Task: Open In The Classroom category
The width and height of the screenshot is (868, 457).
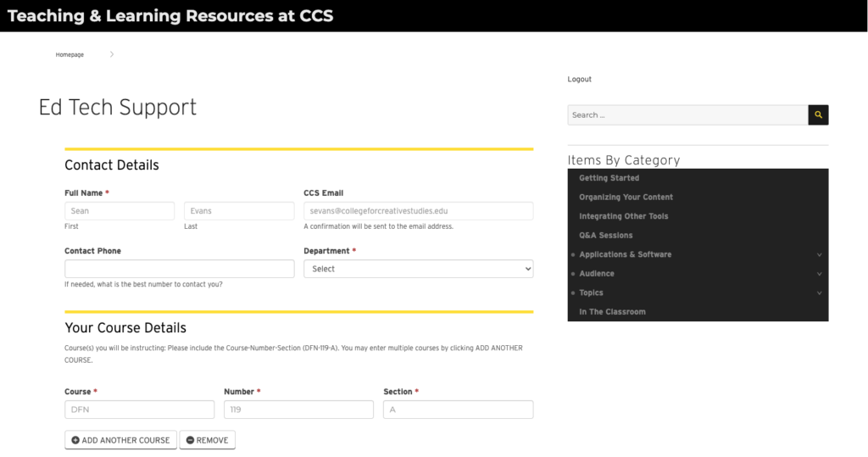Action: 612,312
